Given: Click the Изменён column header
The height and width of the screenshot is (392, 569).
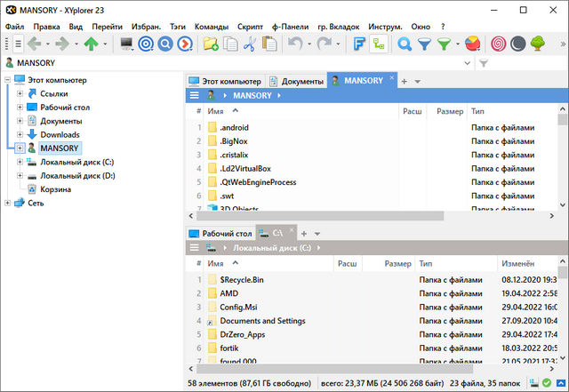Looking at the screenshot, I should (517, 264).
